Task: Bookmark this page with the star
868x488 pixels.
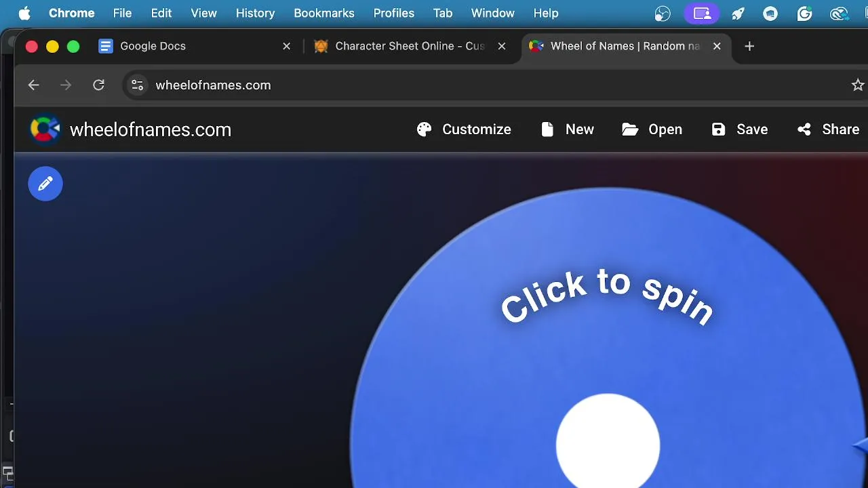Action: [x=858, y=85]
